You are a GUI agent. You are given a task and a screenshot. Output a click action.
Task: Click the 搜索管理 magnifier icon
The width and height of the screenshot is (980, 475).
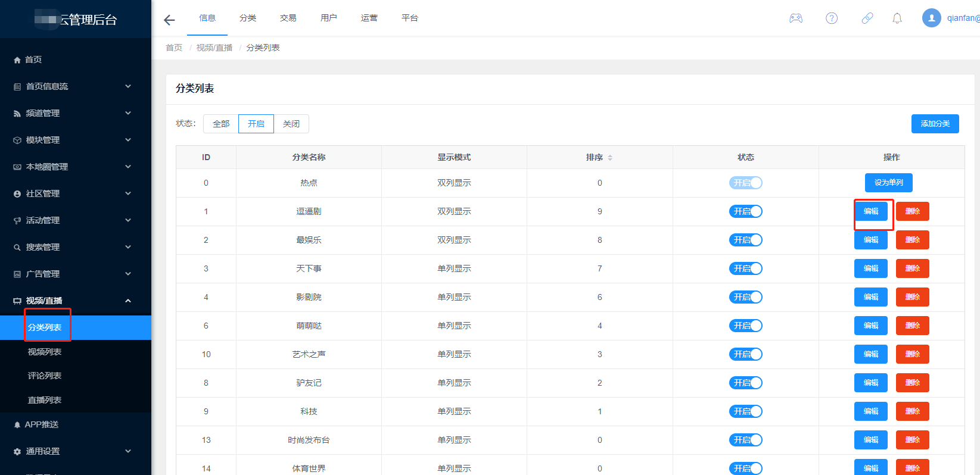point(17,248)
